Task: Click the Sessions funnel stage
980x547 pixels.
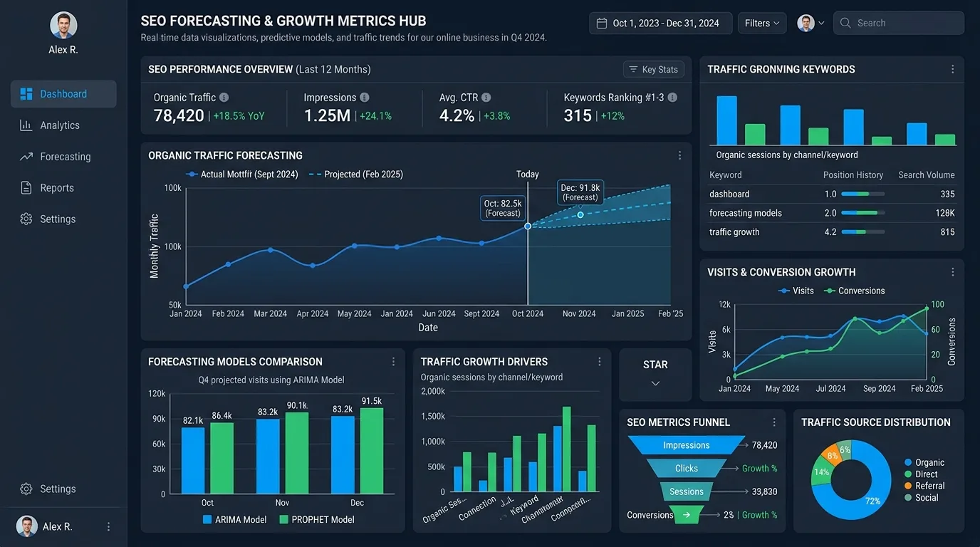Action: [687, 492]
